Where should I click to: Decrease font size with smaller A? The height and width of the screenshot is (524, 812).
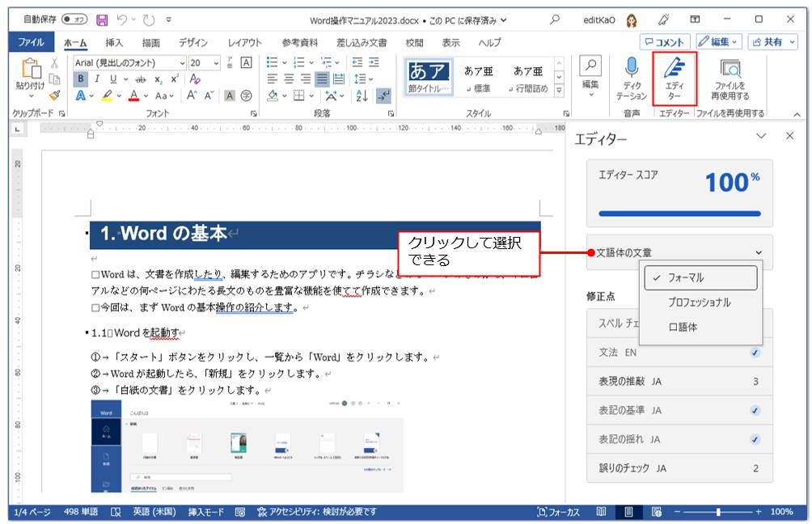click(x=209, y=95)
